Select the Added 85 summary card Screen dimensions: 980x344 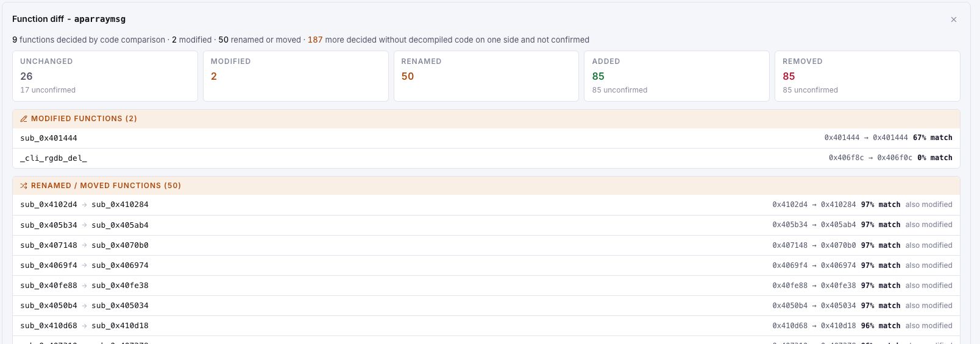pos(676,76)
